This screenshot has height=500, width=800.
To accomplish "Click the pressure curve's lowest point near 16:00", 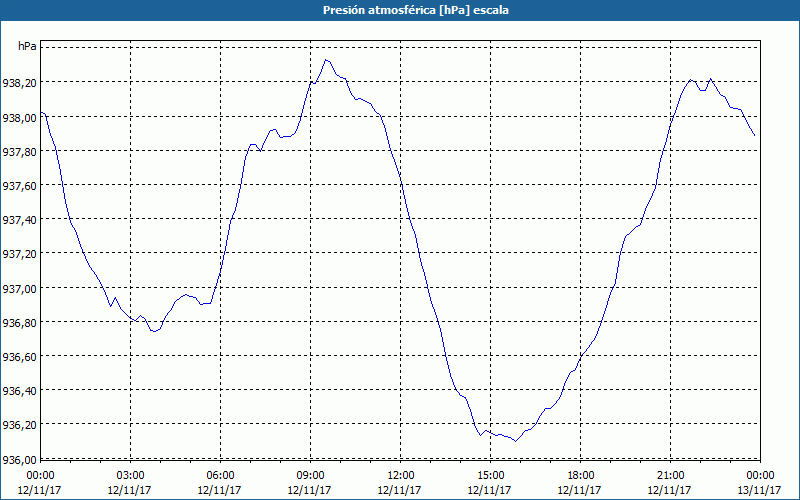I will (x=515, y=441).
